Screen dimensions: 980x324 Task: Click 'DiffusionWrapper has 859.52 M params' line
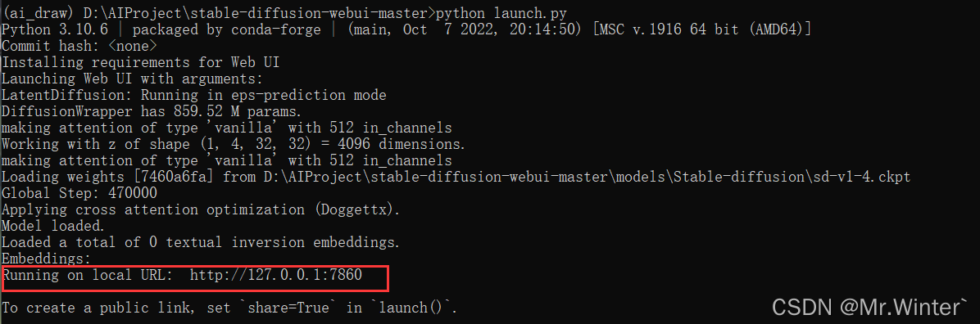pyautogui.click(x=152, y=112)
